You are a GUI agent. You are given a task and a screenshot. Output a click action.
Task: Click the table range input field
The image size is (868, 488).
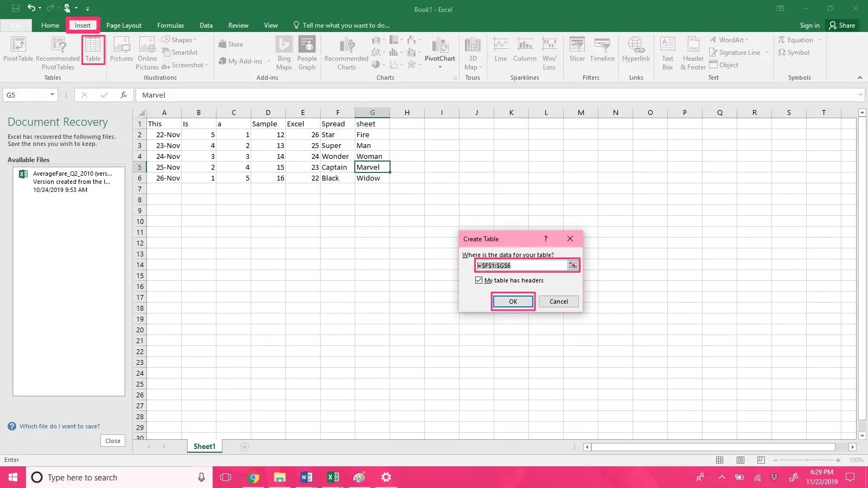click(x=522, y=265)
